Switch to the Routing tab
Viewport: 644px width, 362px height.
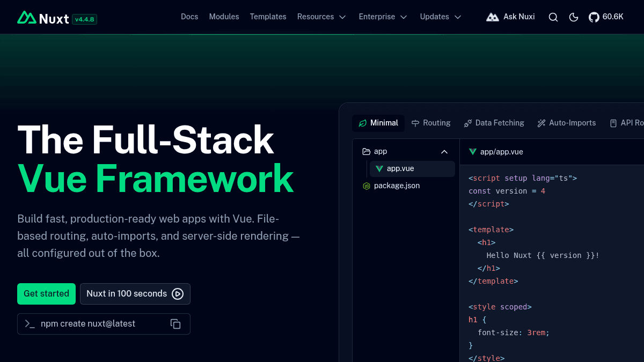[x=431, y=123]
